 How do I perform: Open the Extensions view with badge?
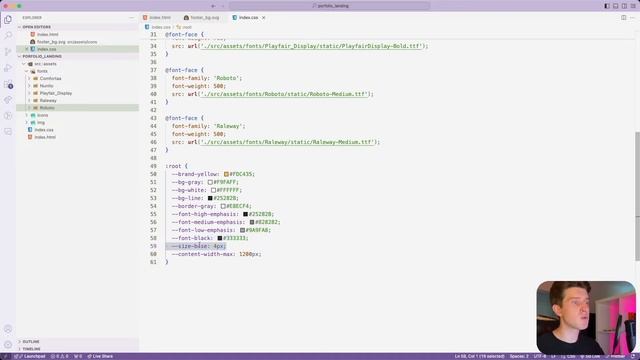8,84
